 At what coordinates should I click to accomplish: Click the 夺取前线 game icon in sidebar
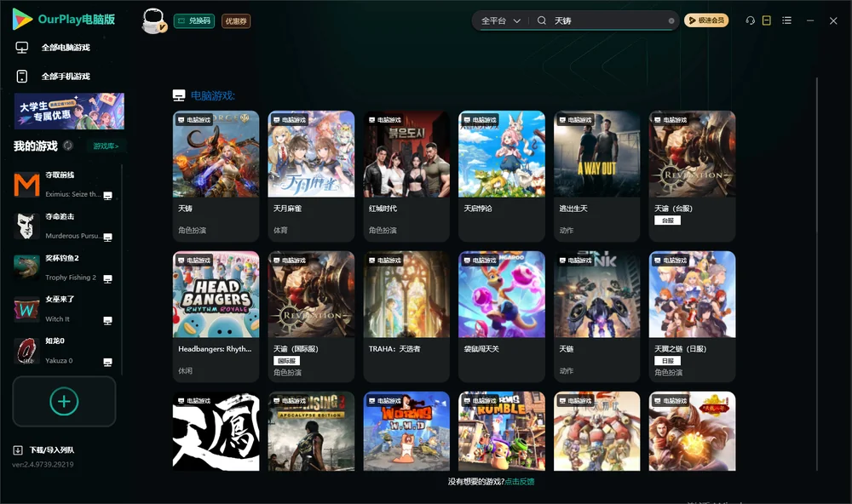pos(26,185)
